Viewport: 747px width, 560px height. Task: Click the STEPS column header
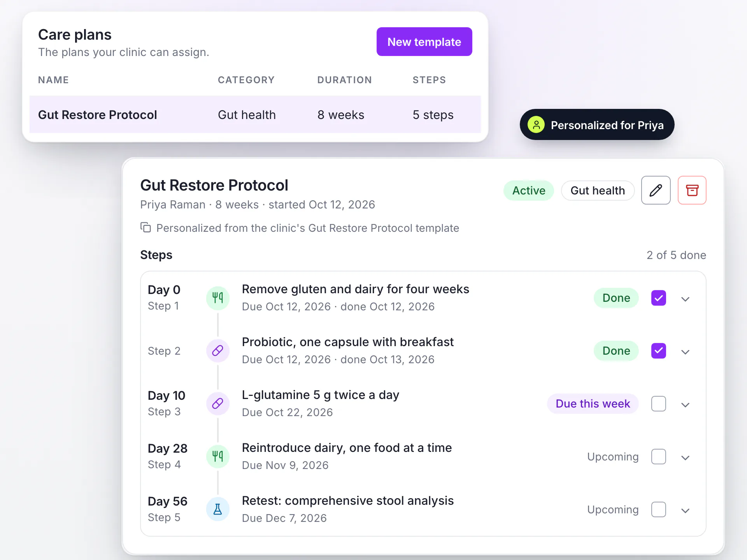pos(429,80)
